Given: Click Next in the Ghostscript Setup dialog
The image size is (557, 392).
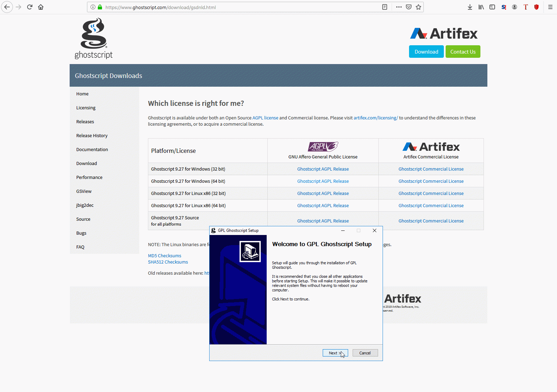Looking at the screenshot, I should tap(335, 353).
